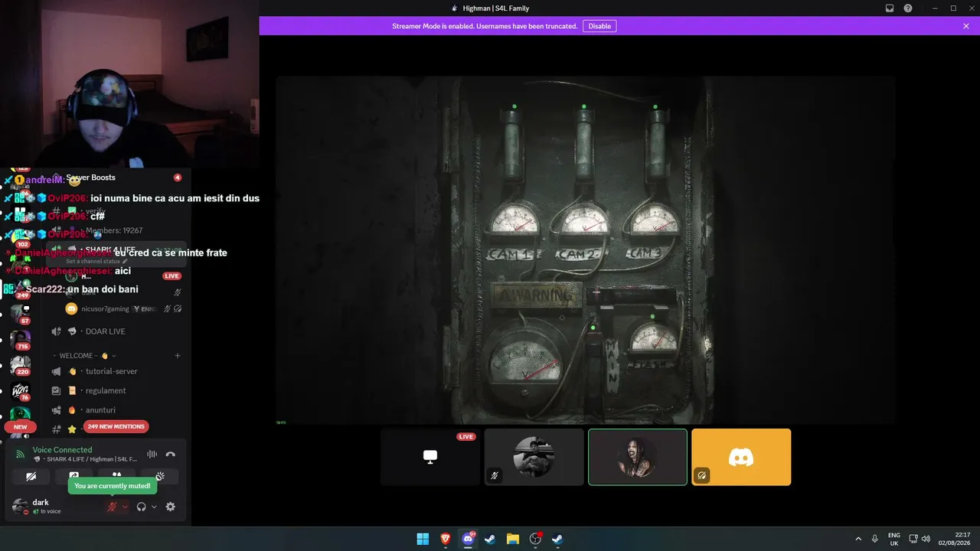Open server with 715 unread badge
Screen dimensions: 980x551
click(x=21, y=339)
